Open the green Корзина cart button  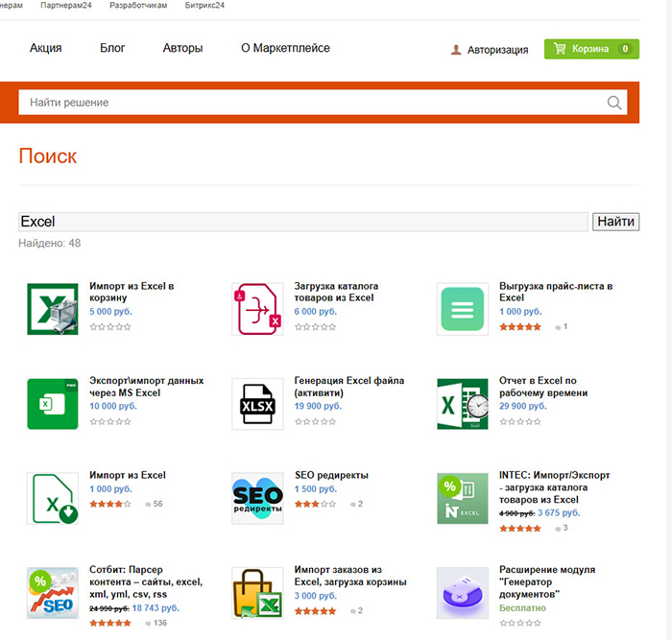(x=590, y=49)
